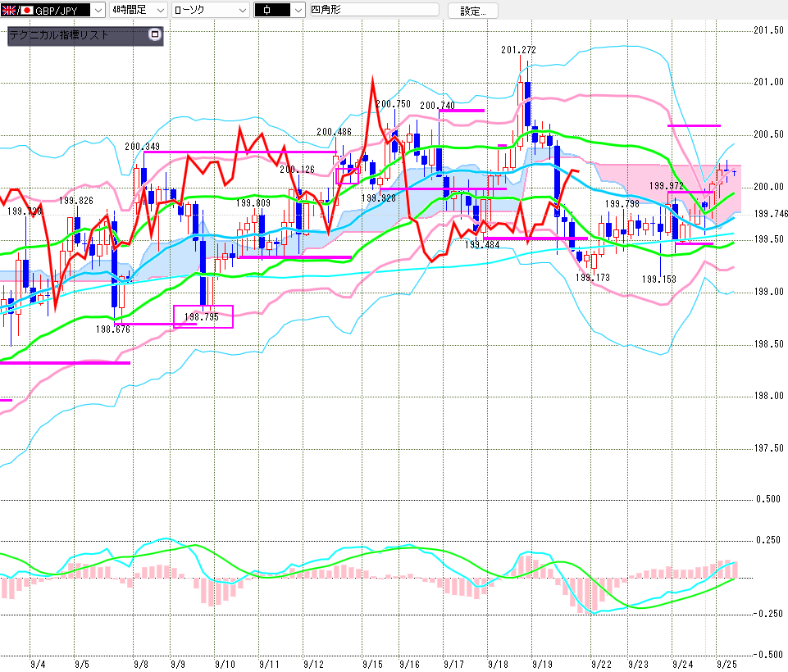Click the 200.750 price label

point(393,104)
